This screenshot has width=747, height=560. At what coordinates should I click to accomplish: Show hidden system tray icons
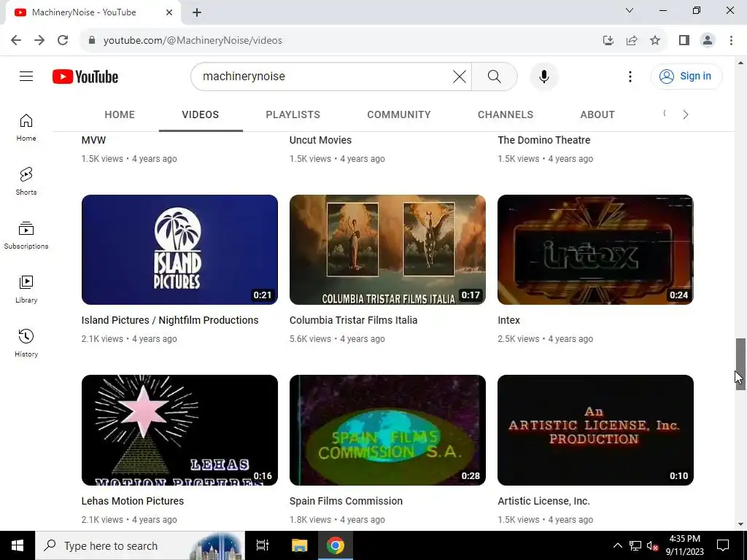point(617,545)
